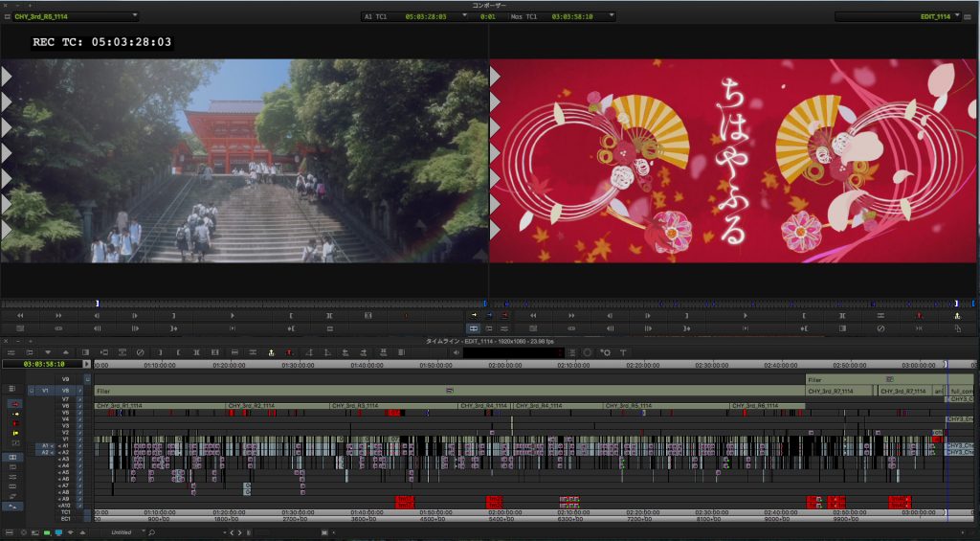980x541 pixels.
Task: Click the red Lift icon in timeline toolbar
Action: click(289, 352)
